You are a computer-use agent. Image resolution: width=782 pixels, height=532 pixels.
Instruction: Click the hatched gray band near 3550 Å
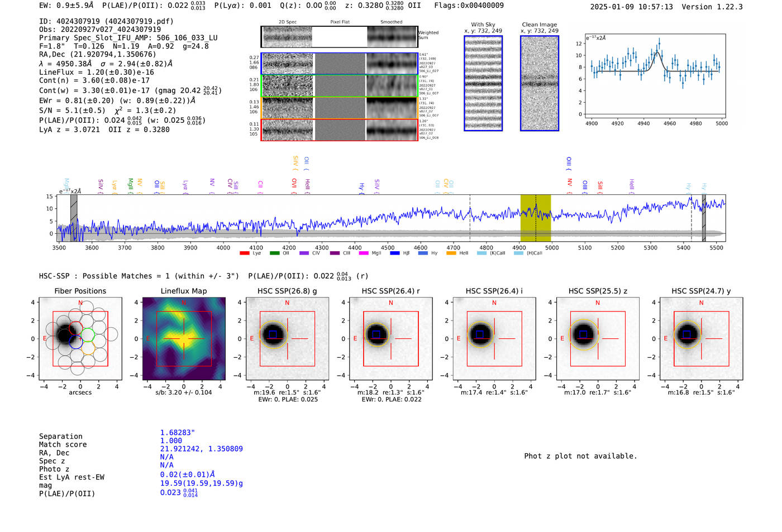pos(74,218)
